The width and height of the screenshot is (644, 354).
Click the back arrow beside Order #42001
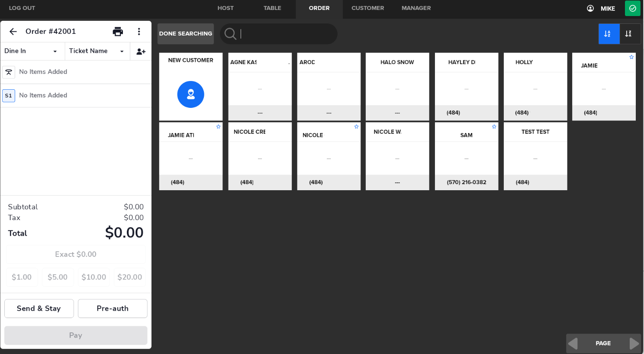tap(13, 32)
